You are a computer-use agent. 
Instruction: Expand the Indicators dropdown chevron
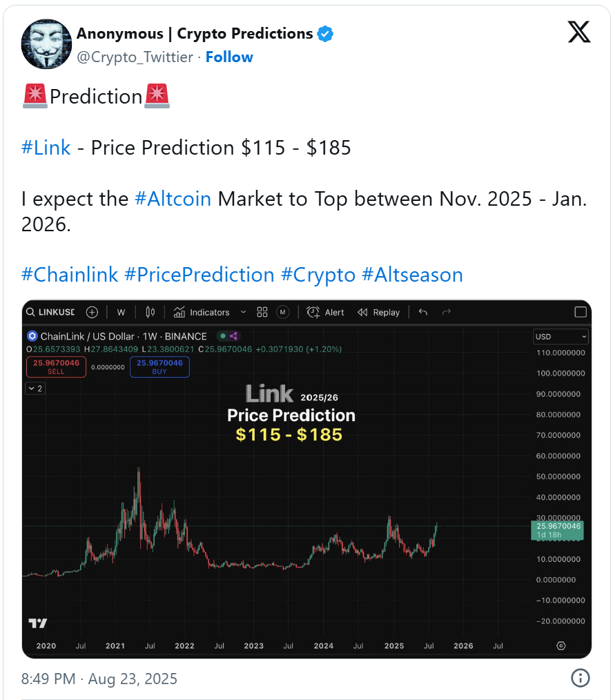point(243,312)
